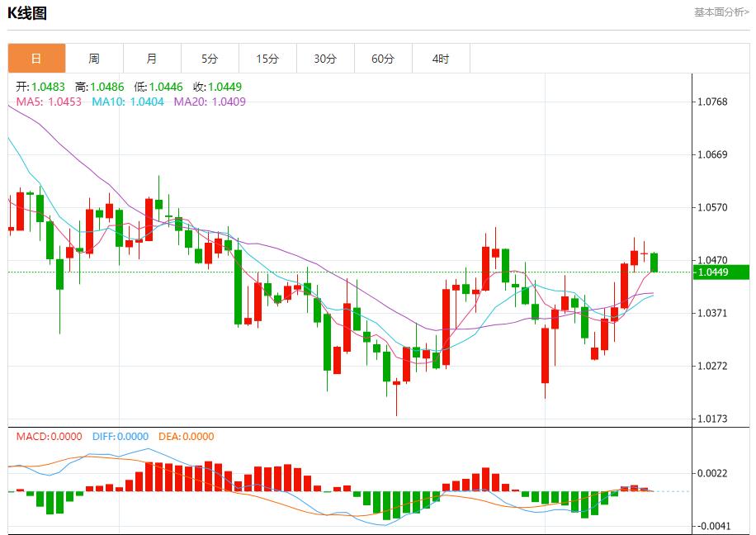Click the MACD:0.0000 label
This screenshot has width=756, height=535.
(50, 437)
